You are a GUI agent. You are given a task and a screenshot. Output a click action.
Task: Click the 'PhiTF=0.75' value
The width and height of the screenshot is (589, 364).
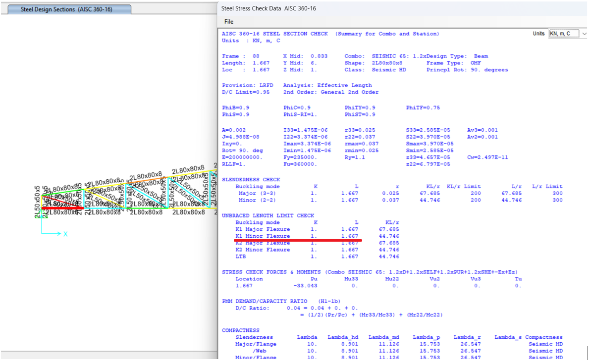click(x=423, y=107)
